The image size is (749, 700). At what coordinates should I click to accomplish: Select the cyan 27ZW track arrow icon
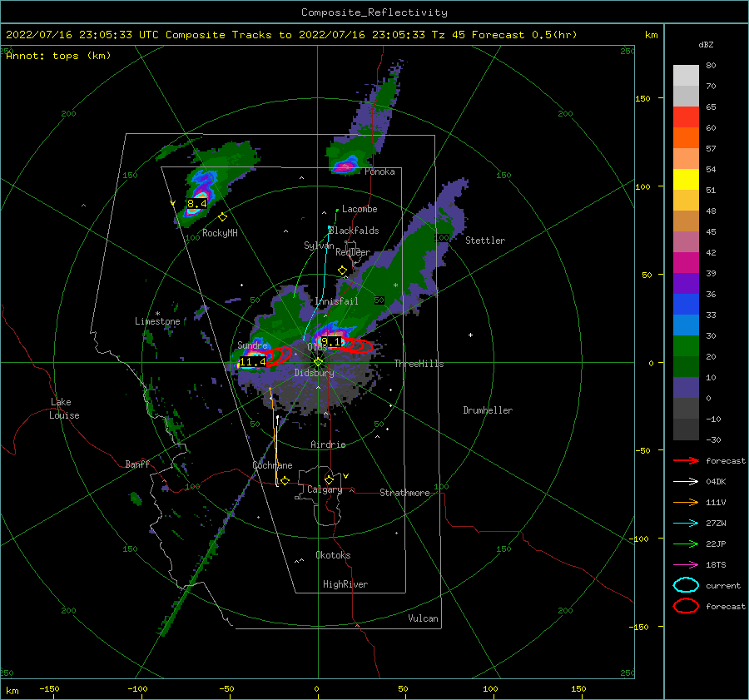coord(686,523)
